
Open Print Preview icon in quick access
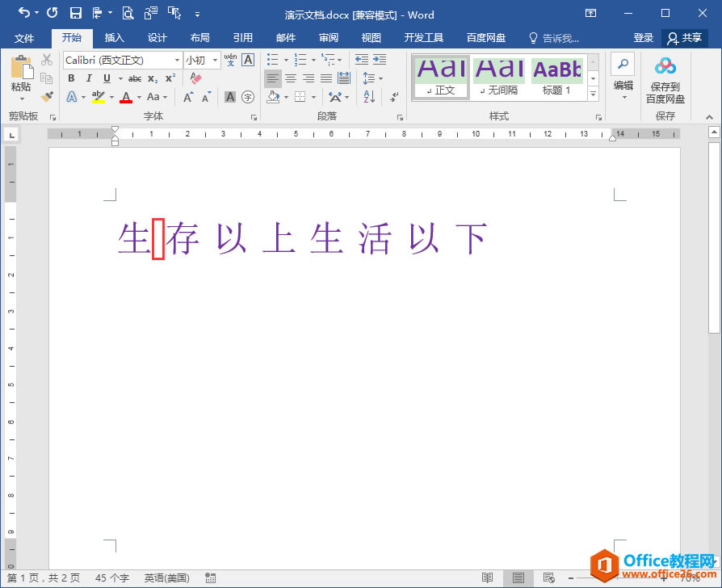[x=128, y=14]
